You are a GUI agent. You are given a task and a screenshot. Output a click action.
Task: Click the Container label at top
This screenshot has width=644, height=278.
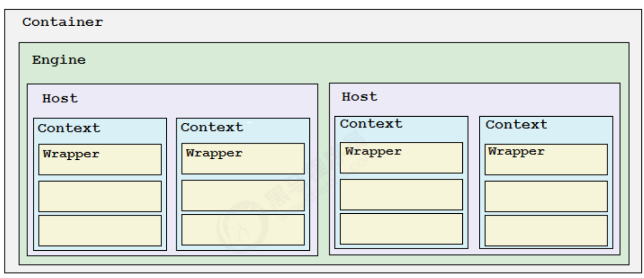coord(63,23)
